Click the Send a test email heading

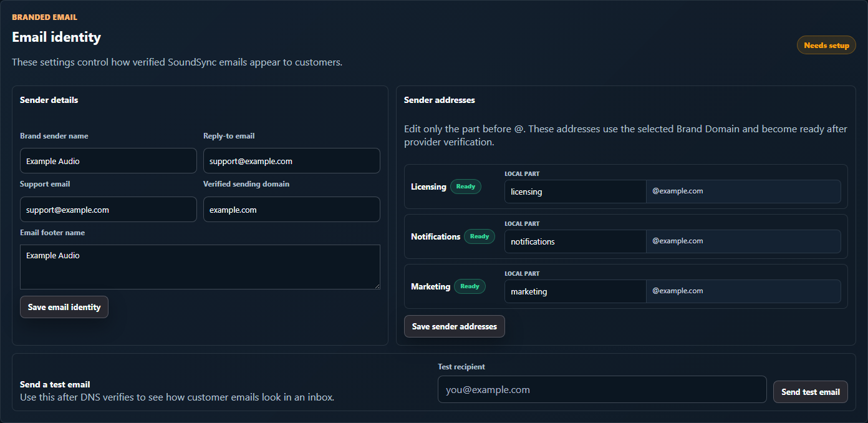coord(55,384)
